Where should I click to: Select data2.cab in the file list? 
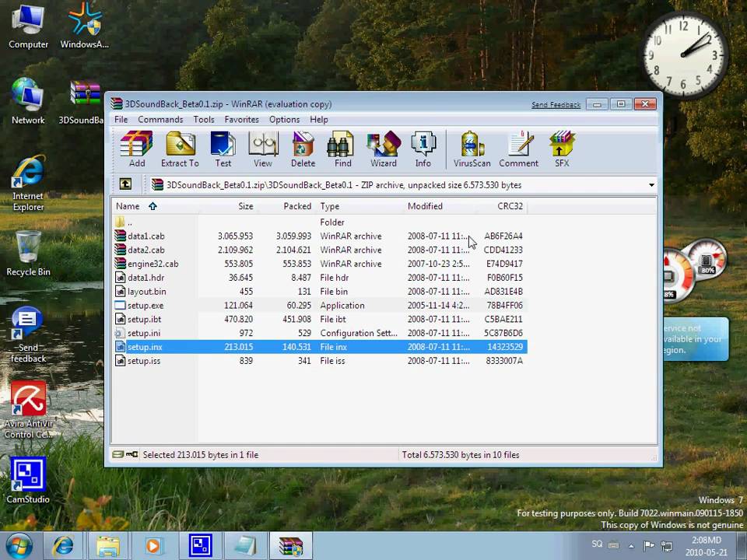pos(320,250)
